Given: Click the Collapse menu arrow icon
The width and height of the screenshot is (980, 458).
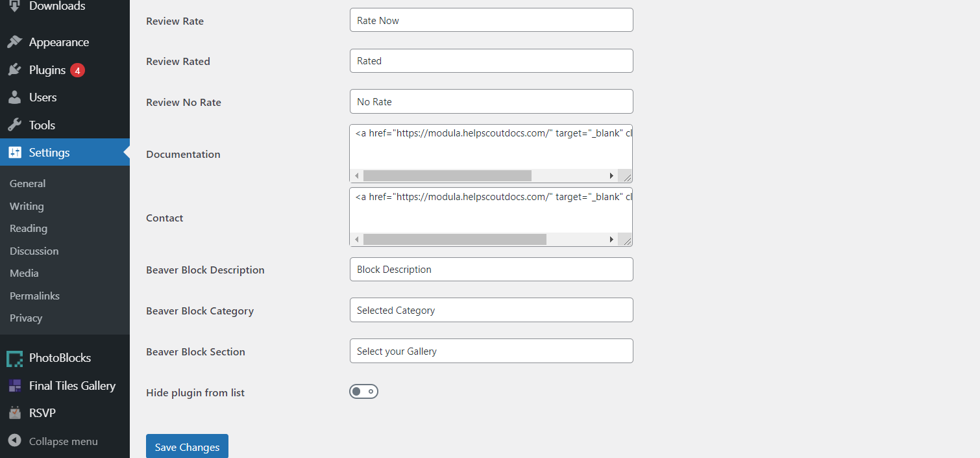Looking at the screenshot, I should coord(14,441).
